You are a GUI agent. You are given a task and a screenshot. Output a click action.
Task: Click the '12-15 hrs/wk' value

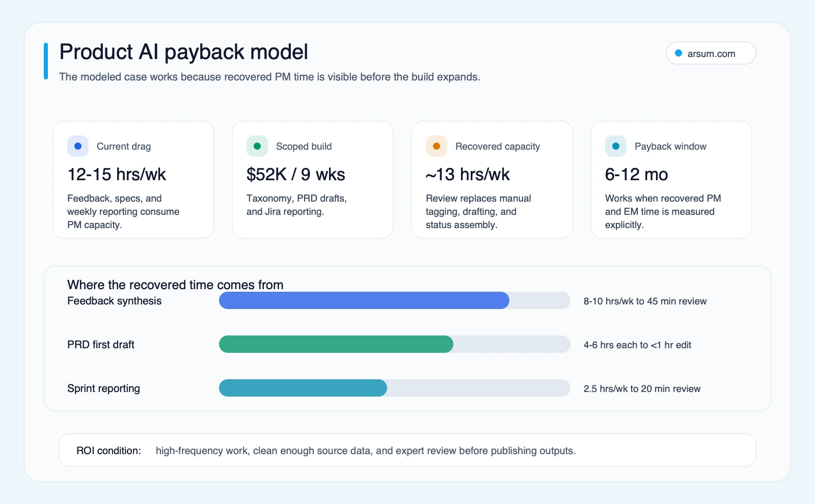(x=117, y=175)
